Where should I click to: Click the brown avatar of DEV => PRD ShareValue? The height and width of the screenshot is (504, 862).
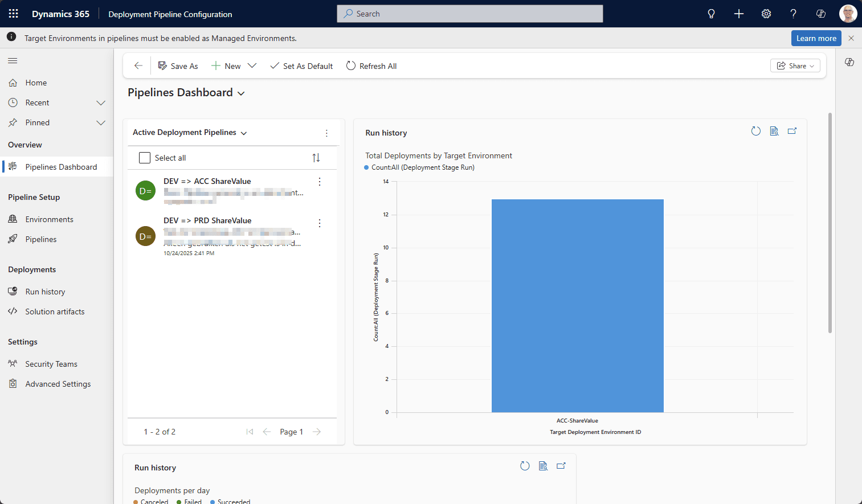(x=145, y=236)
